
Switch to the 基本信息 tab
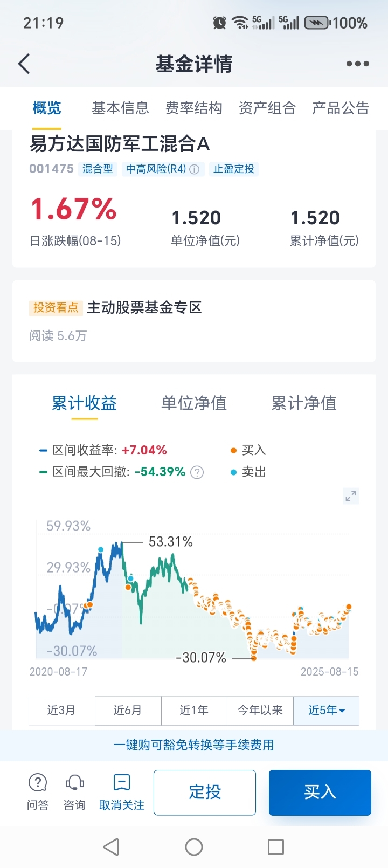[120, 108]
